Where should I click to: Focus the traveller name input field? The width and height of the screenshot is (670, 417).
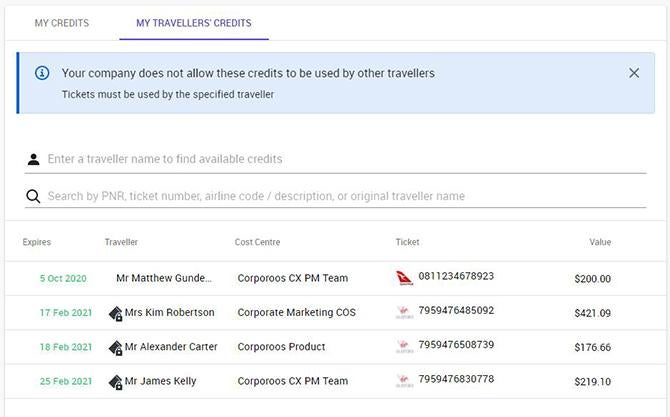346,159
